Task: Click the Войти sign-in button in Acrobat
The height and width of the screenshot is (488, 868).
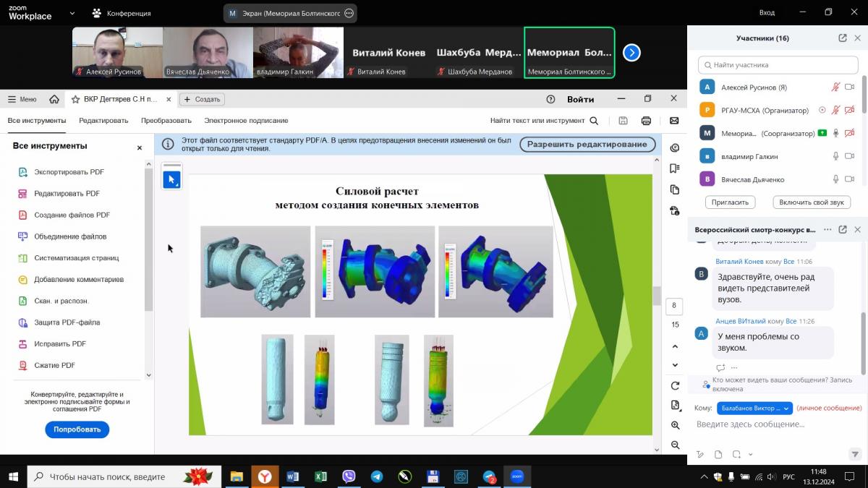Action: (x=581, y=99)
